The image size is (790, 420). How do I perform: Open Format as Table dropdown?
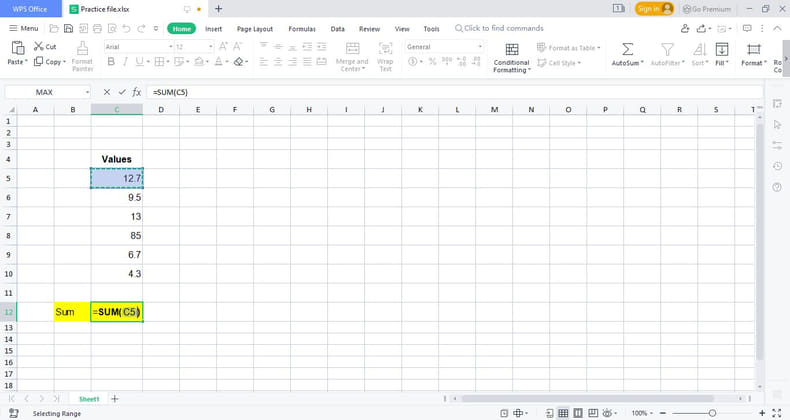[x=569, y=48]
